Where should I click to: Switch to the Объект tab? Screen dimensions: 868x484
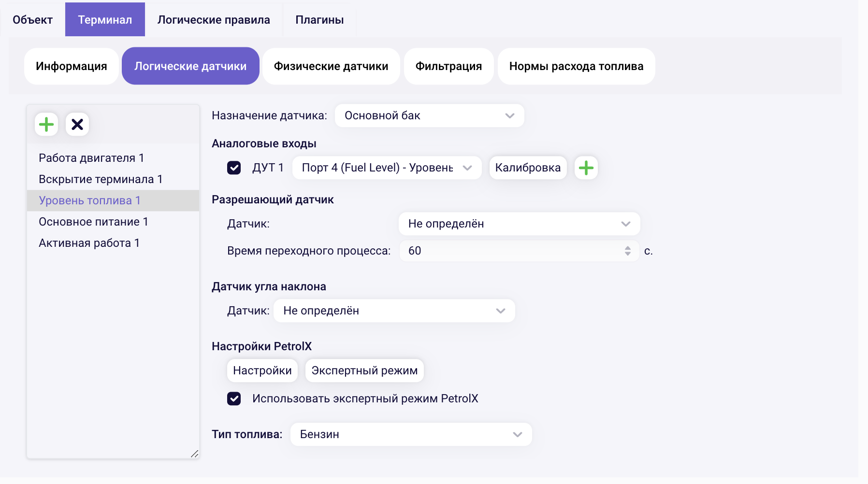32,20
